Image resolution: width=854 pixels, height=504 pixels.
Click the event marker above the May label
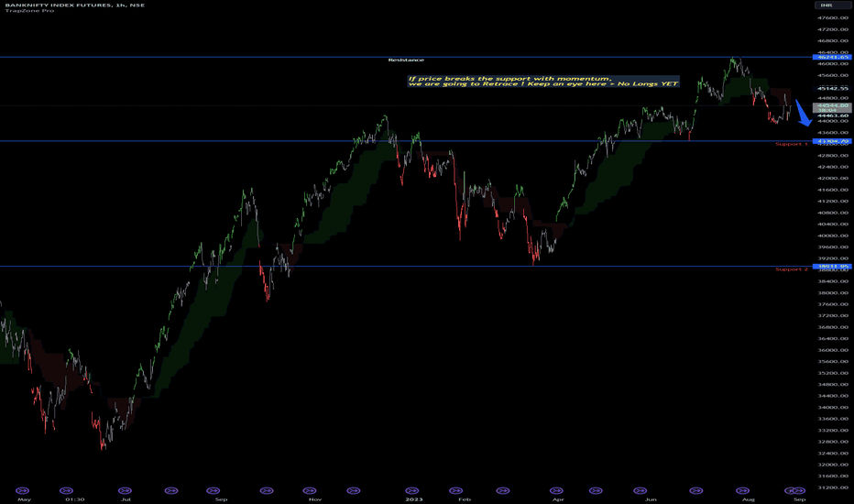(22, 490)
